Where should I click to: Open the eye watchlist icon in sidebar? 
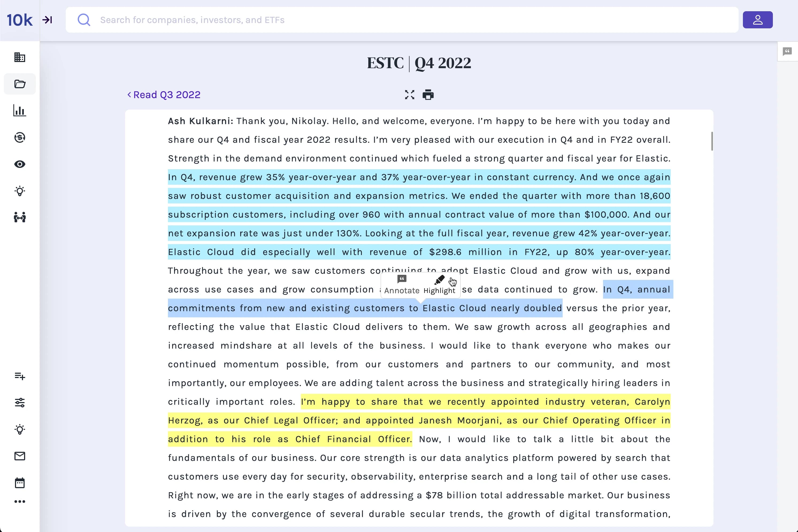point(20,164)
